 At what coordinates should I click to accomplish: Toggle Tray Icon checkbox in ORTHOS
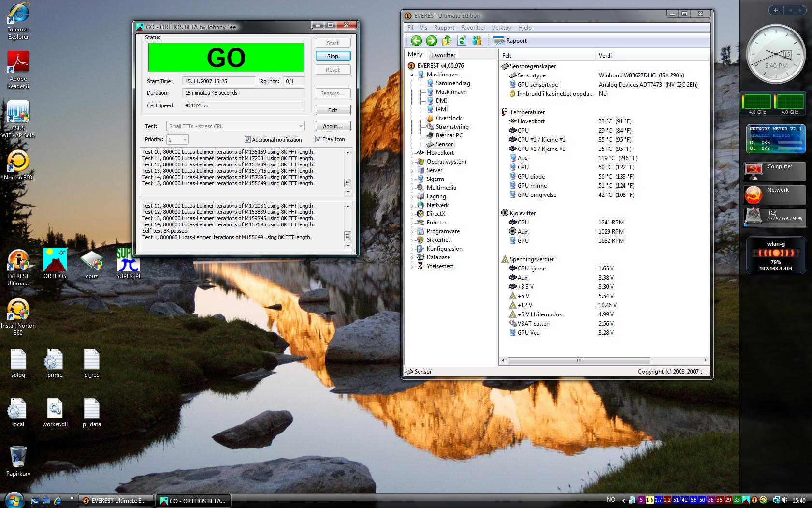point(318,139)
